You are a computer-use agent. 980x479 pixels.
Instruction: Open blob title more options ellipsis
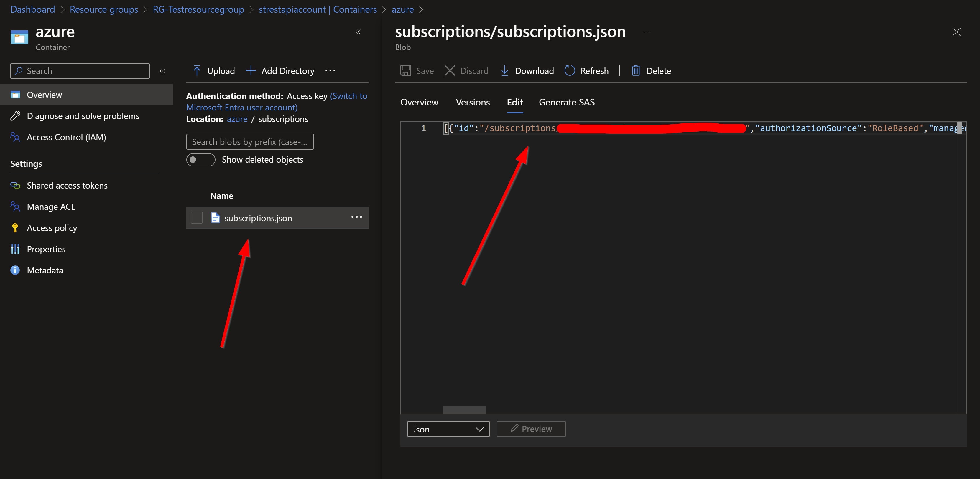tap(647, 32)
